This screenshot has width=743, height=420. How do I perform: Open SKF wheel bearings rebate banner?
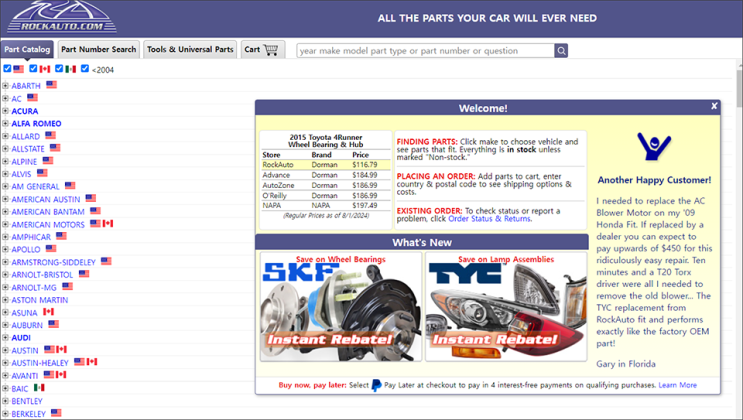pyautogui.click(x=341, y=307)
